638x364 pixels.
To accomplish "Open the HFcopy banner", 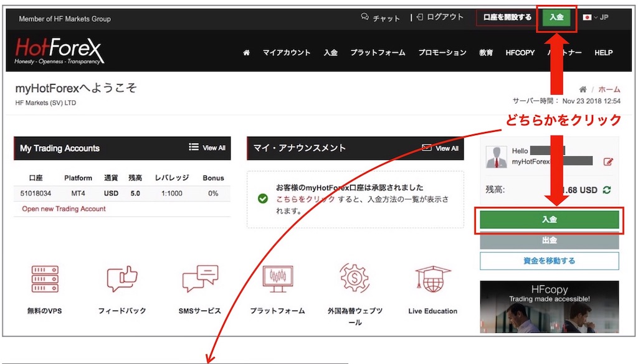I will click(x=550, y=307).
